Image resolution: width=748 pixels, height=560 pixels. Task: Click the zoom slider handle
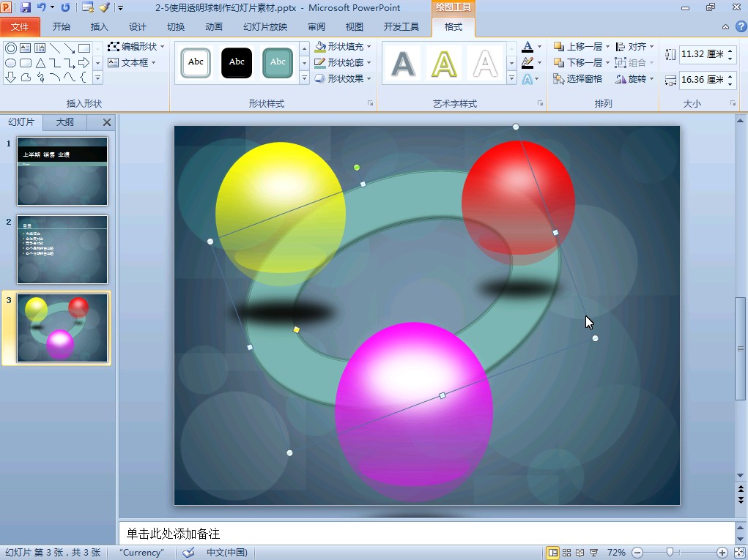pos(669,553)
